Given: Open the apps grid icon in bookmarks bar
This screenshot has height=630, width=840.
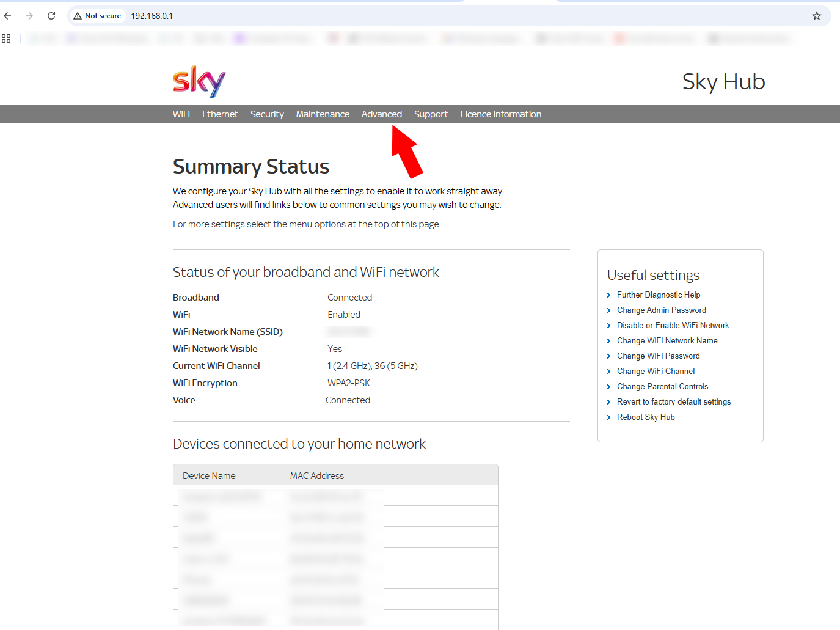Looking at the screenshot, I should [x=6, y=38].
